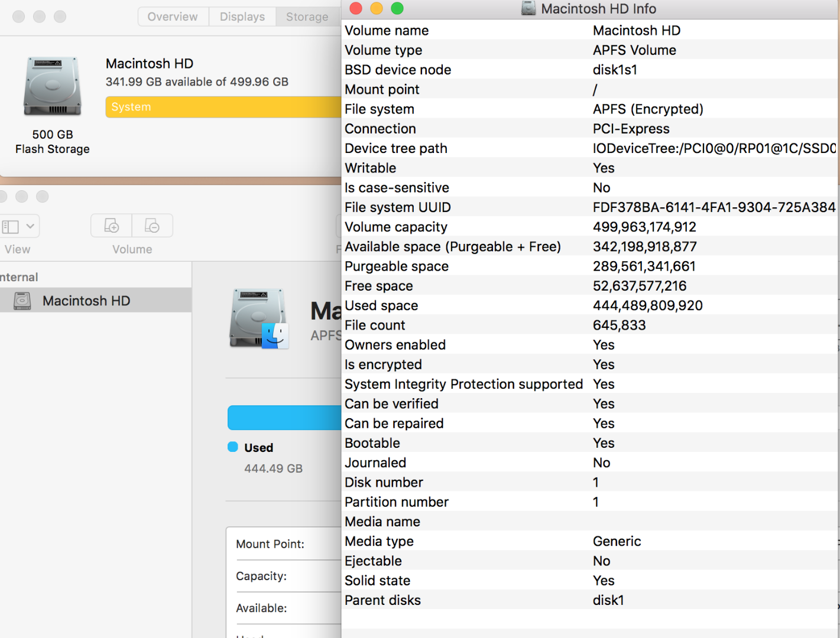Select Macintosh HD in the sidebar
This screenshot has height=638, width=840.
point(86,300)
